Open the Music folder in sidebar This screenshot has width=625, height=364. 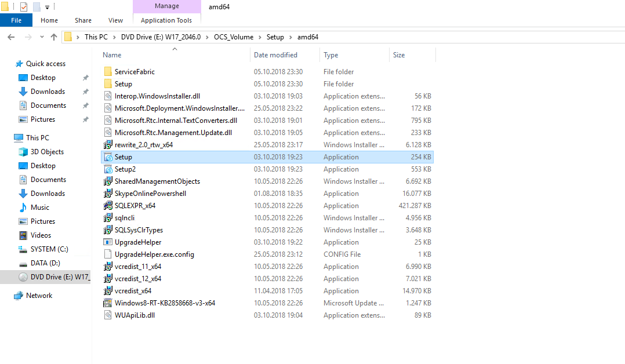pyautogui.click(x=39, y=208)
